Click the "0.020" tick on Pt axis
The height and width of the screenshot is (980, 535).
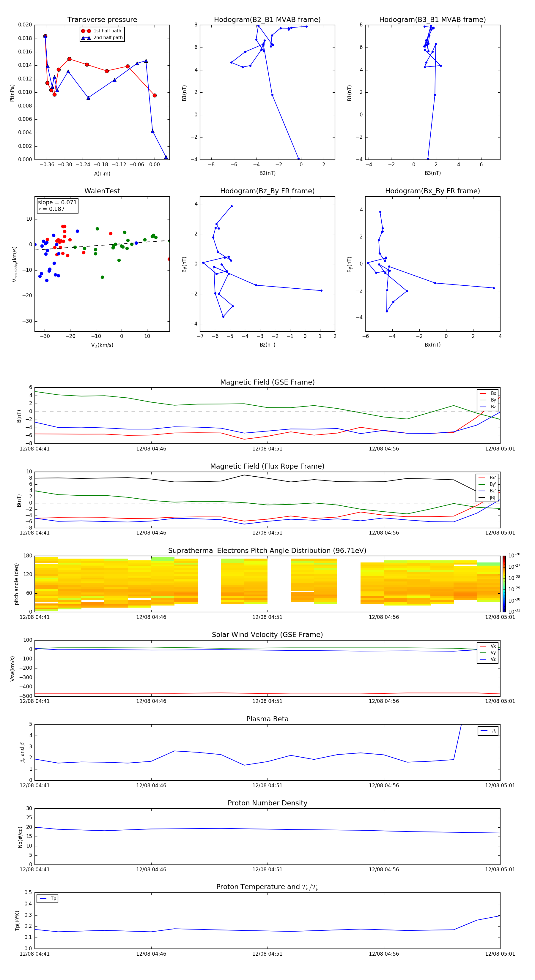[x=25, y=25]
